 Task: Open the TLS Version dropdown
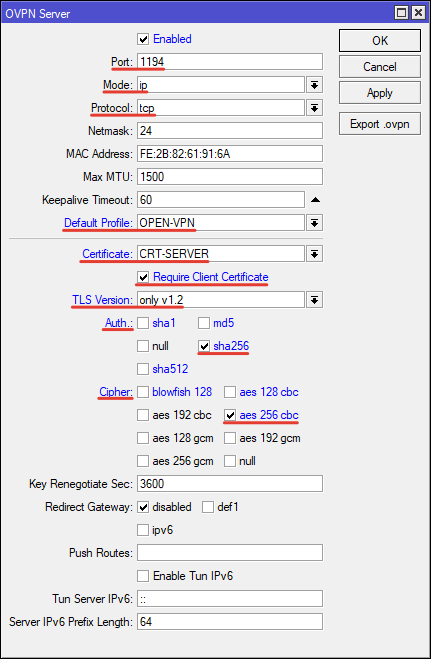point(314,300)
